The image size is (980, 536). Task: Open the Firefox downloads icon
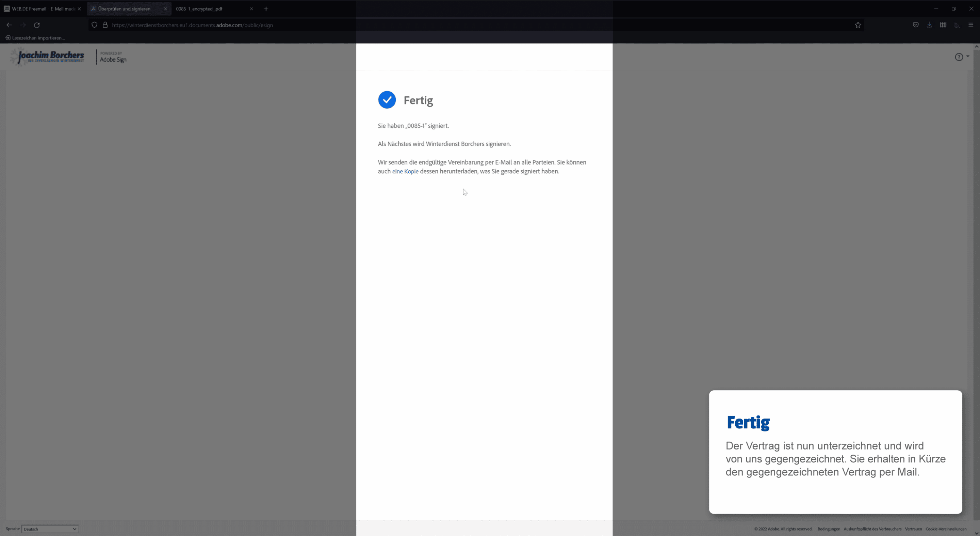pos(929,25)
